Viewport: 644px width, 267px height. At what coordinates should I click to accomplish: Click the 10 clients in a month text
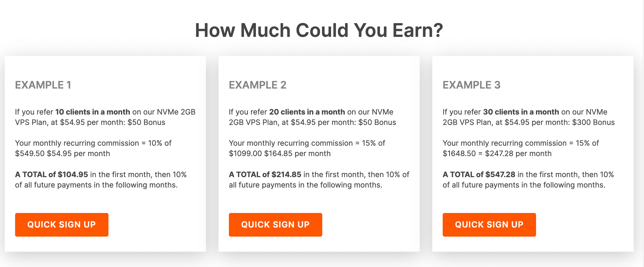[x=93, y=112]
